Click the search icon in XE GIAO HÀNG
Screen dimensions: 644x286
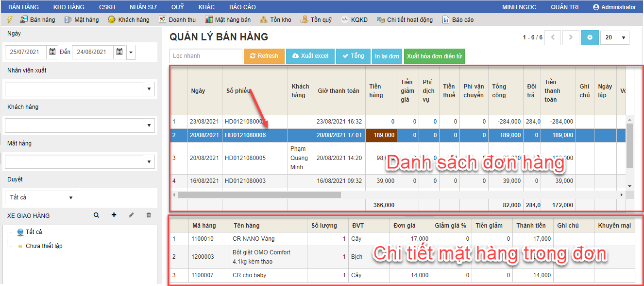point(96,215)
